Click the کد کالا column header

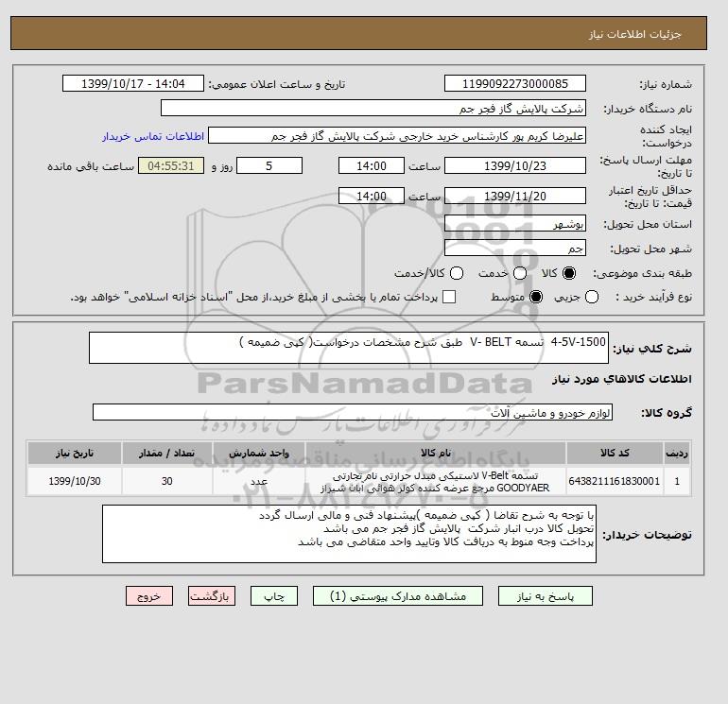615,453
